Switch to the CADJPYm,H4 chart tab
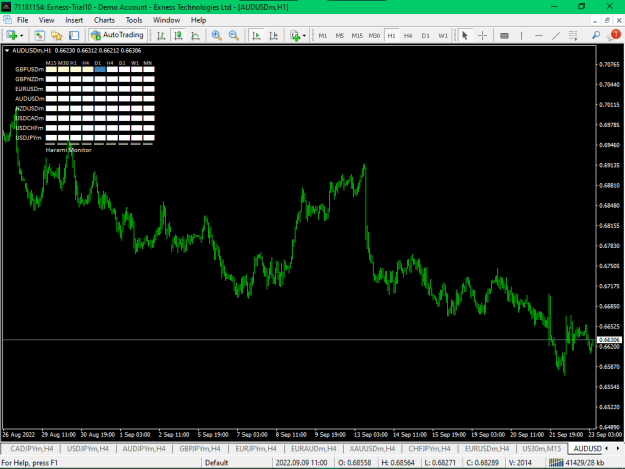The image size is (625, 469). (x=31, y=449)
